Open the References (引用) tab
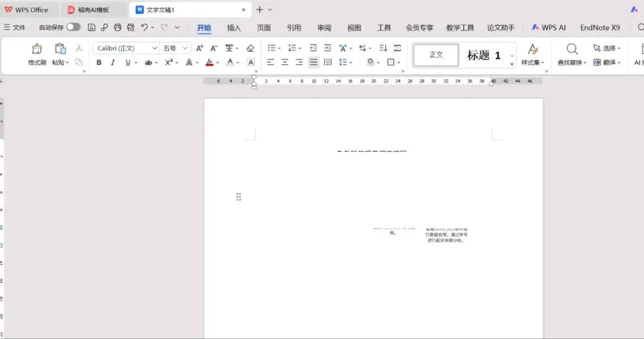The height and width of the screenshot is (339, 644). [x=293, y=28]
